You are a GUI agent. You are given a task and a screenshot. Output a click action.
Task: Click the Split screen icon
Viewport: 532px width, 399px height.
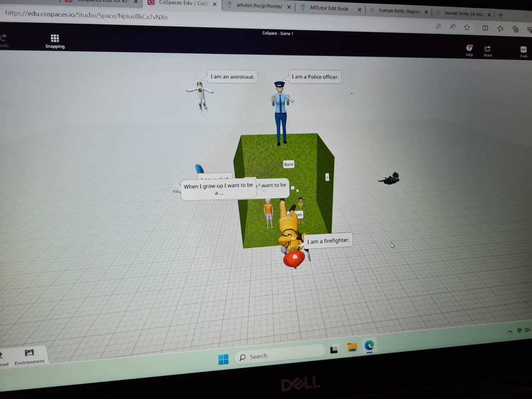click(x=485, y=28)
